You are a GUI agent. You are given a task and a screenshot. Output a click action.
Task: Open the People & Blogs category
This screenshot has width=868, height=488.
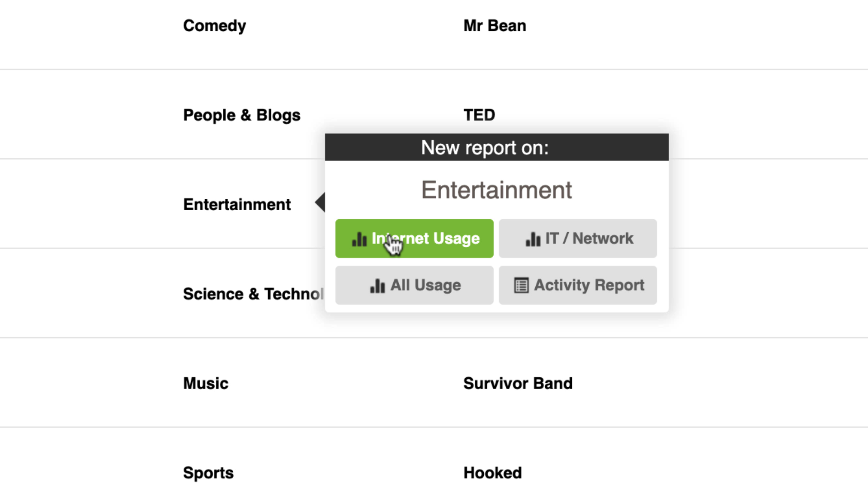(x=241, y=115)
